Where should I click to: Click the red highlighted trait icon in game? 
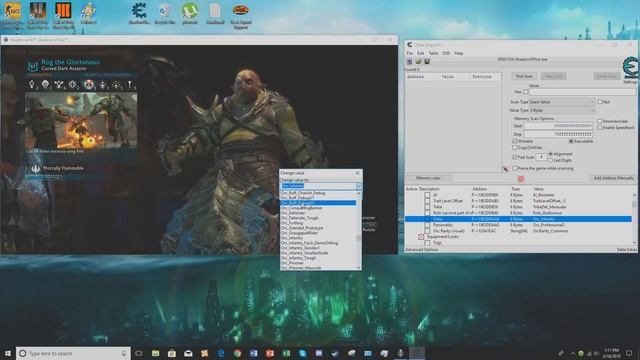click(x=89, y=84)
